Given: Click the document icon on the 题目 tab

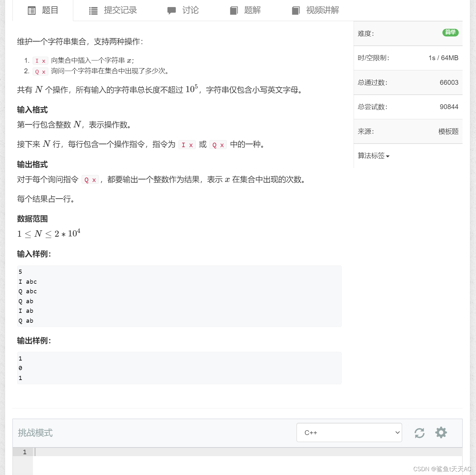Looking at the screenshot, I should (31, 10).
